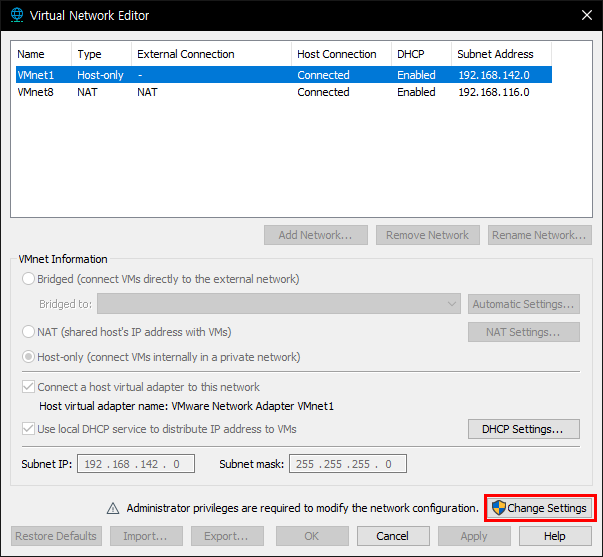Select the Host-only radio button

click(x=28, y=357)
